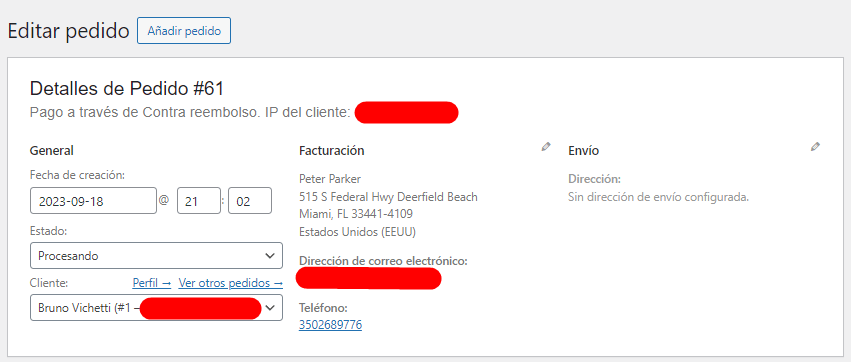Click the phone number 3502689776
851x362 pixels.
pyautogui.click(x=331, y=325)
